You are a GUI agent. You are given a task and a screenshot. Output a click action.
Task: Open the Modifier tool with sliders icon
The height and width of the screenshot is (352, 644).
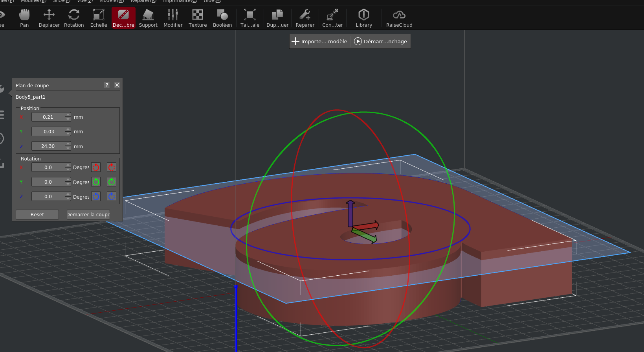173,18
